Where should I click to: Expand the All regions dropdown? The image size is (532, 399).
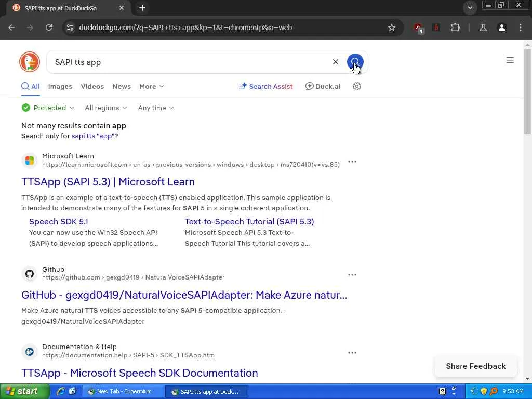coord(106,108)
